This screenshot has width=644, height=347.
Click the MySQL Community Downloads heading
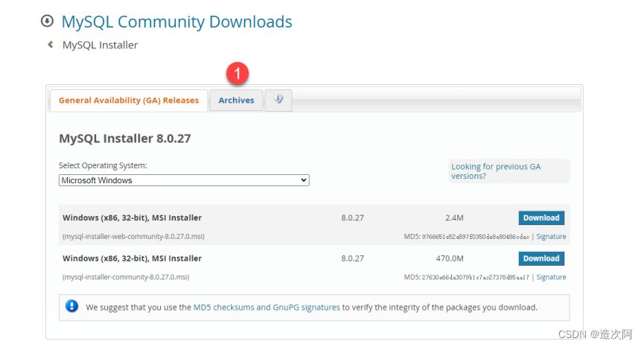[176, 22]
